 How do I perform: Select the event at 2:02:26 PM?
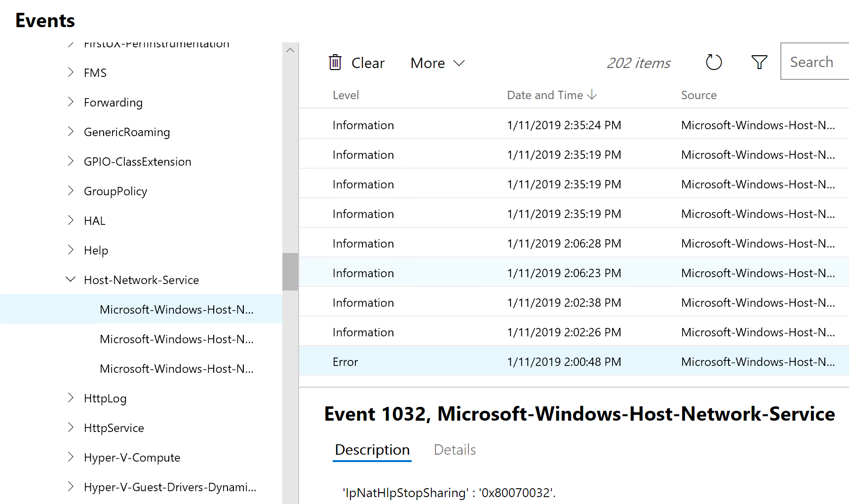[574, 332]
